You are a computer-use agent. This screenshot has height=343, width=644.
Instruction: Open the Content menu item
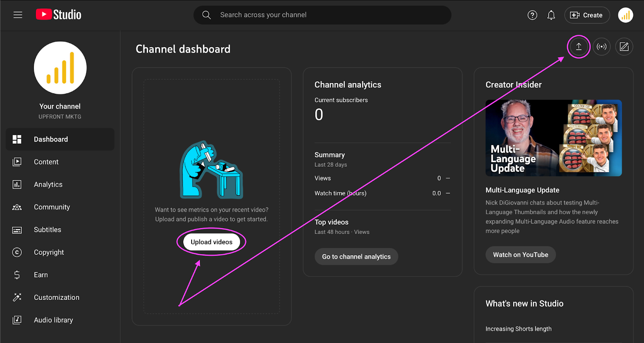click(x=60, y=162)
